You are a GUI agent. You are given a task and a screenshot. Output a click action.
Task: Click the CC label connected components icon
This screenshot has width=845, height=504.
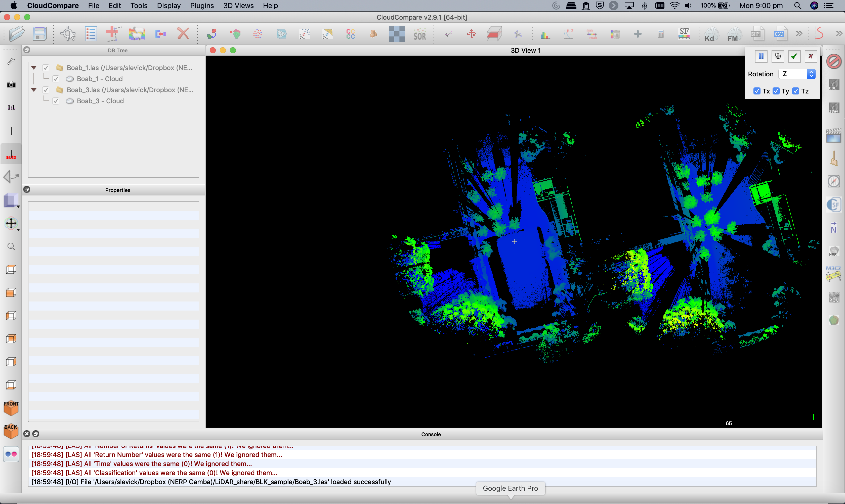point(350,34)
